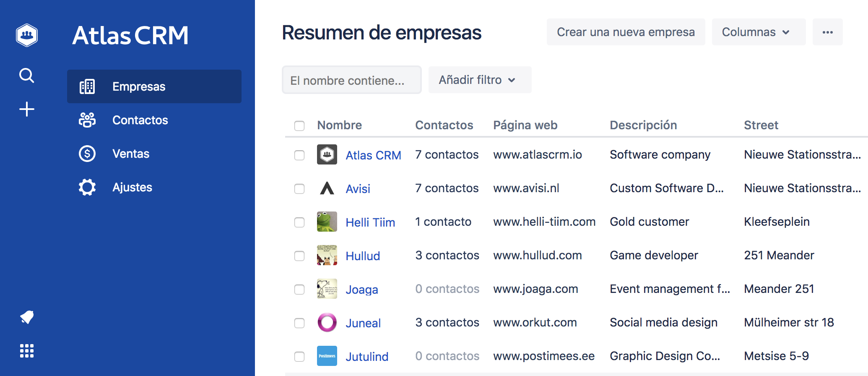The width and height of the screenshot is (868, 376).
Task: Toggle the select-all checkbox in header
Action: tap(299, 125)
